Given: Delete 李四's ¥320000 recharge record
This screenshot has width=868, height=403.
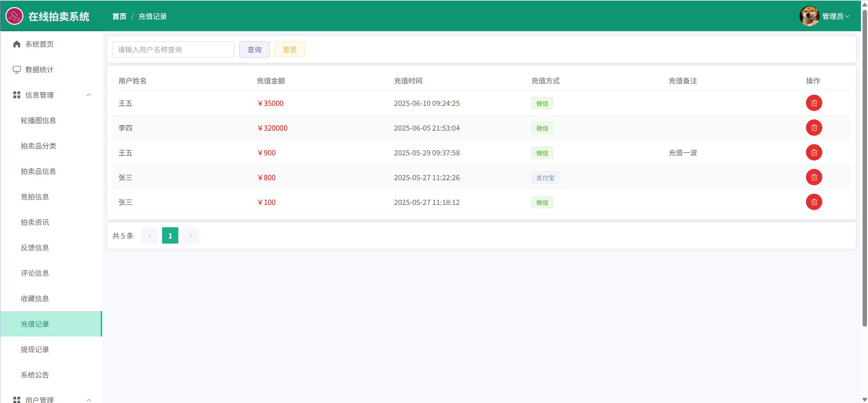Looking at the screenshot, I should tap(814, 128).
